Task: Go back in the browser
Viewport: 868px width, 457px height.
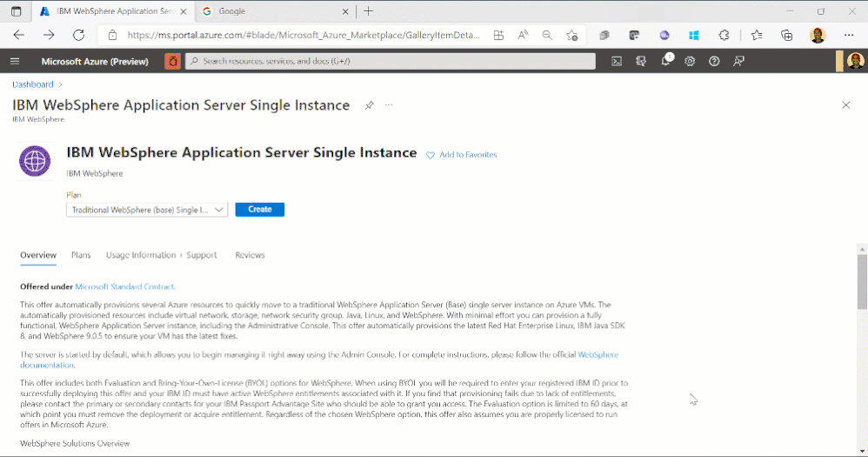Action: coord(19,35)
